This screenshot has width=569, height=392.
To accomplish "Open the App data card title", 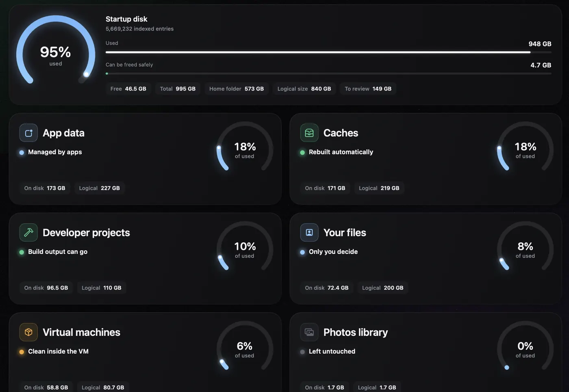I will pos(63,133).
